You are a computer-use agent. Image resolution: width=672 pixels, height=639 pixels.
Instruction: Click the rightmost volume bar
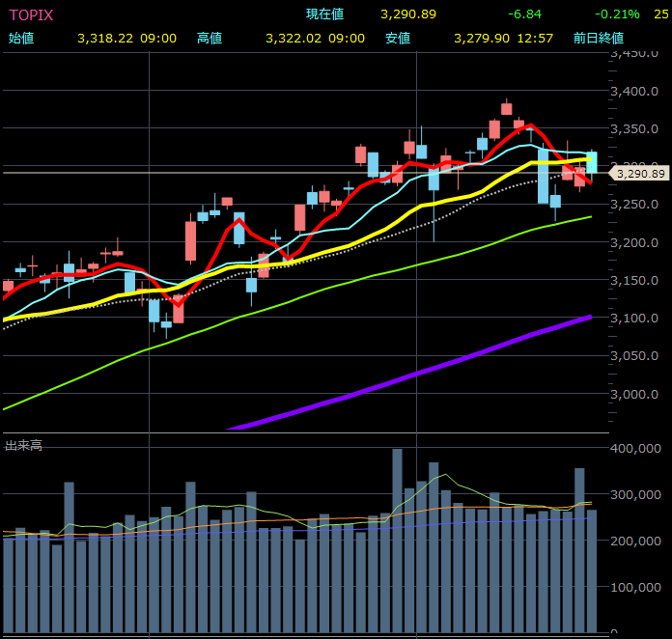click(591, 570)
